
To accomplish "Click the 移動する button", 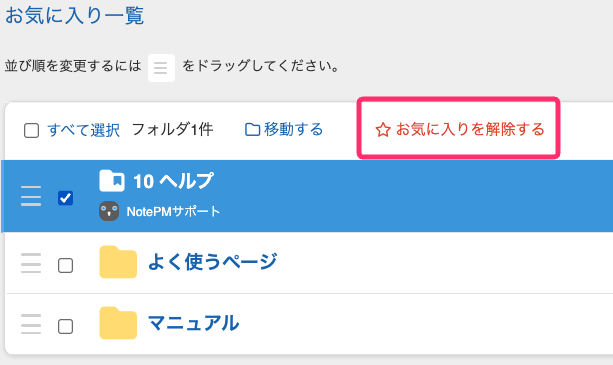I will tap(284, 129).
